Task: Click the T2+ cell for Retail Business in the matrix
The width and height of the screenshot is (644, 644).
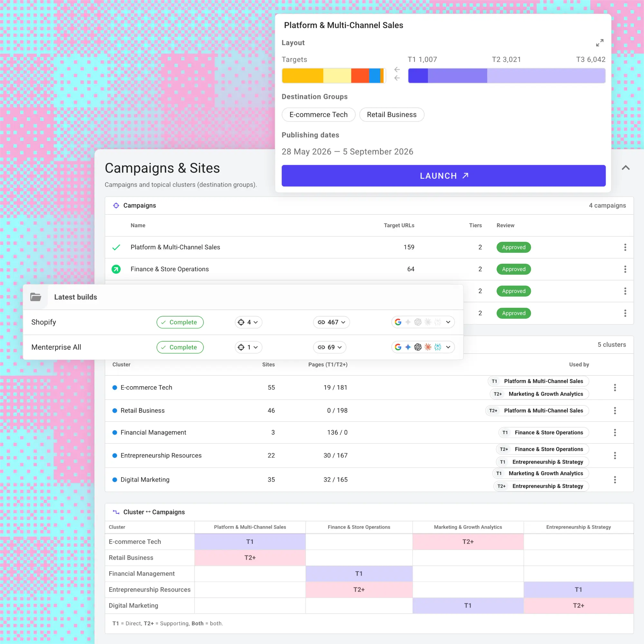Action: pyautogui.click(x=250, y=558)
